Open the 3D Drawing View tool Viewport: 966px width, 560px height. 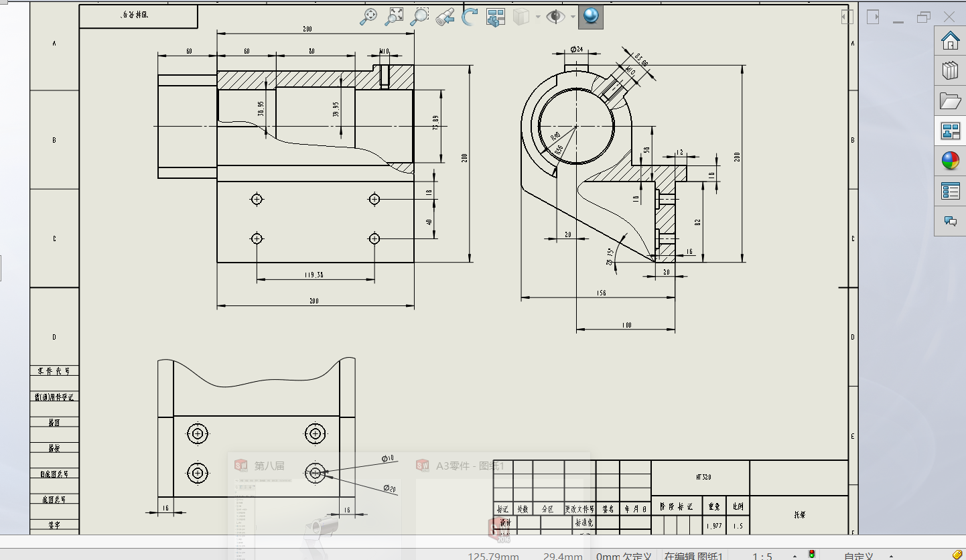pyautogui.click(x=496, y=17)
